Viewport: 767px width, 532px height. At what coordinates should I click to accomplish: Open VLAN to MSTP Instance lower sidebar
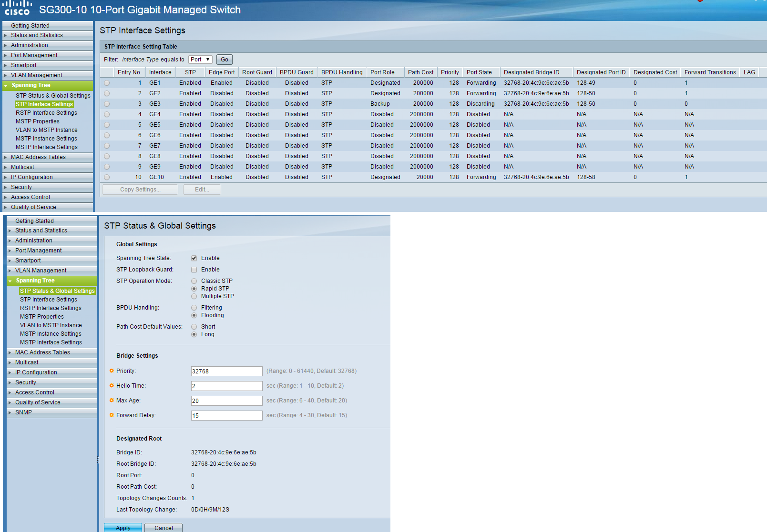(x=51, y=325)
